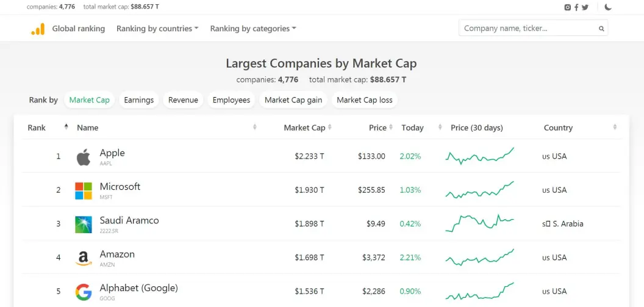
Task: Click Microsoft's $1.930 T market cap
Action: pos(309,190)
